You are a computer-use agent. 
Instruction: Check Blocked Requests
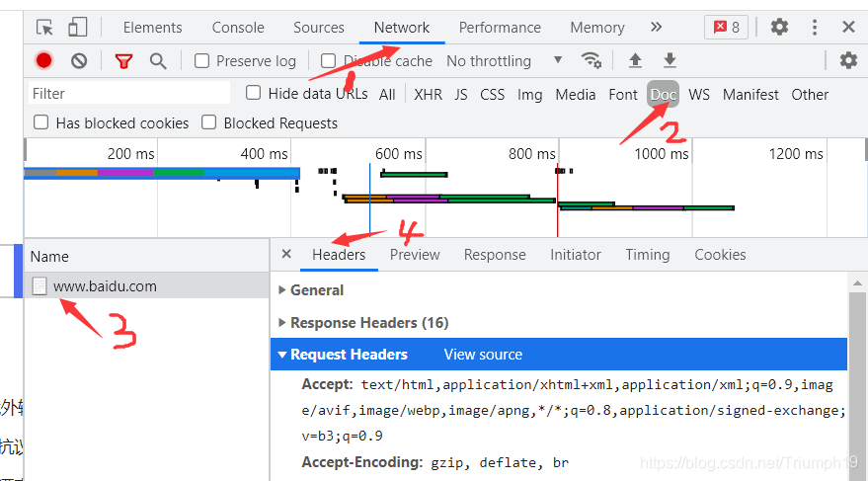[208, 121]
